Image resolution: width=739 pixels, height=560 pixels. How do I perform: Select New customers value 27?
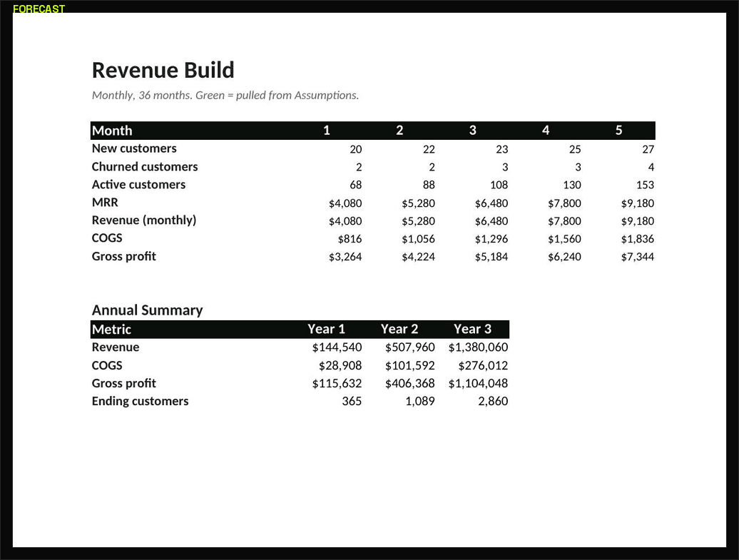tap(648, 149)
